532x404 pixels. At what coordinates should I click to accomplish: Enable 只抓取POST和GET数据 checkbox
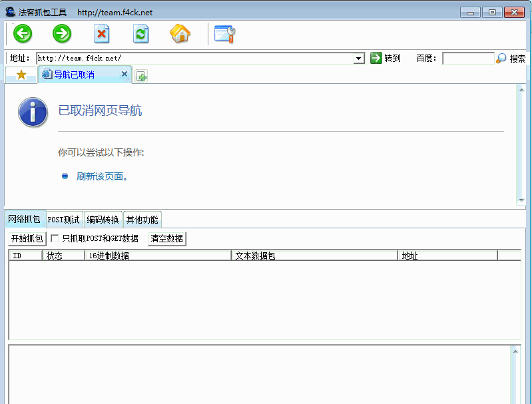[55, 238]
